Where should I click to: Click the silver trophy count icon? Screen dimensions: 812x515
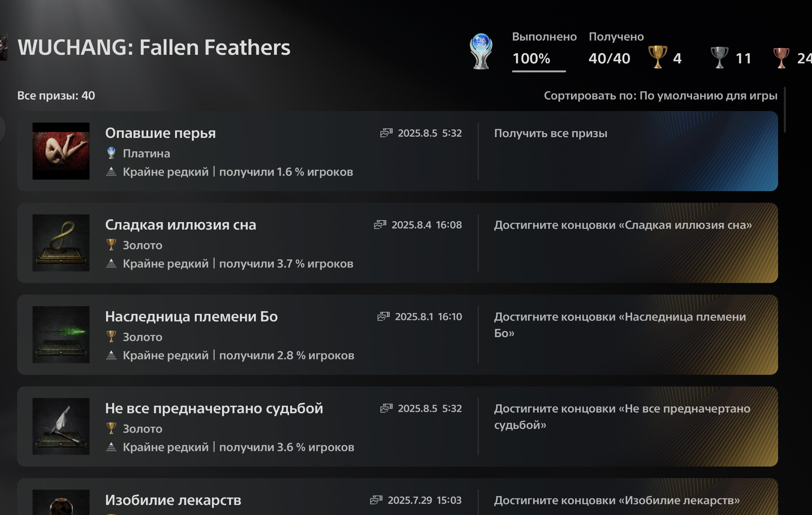click(x=720, y=57)
